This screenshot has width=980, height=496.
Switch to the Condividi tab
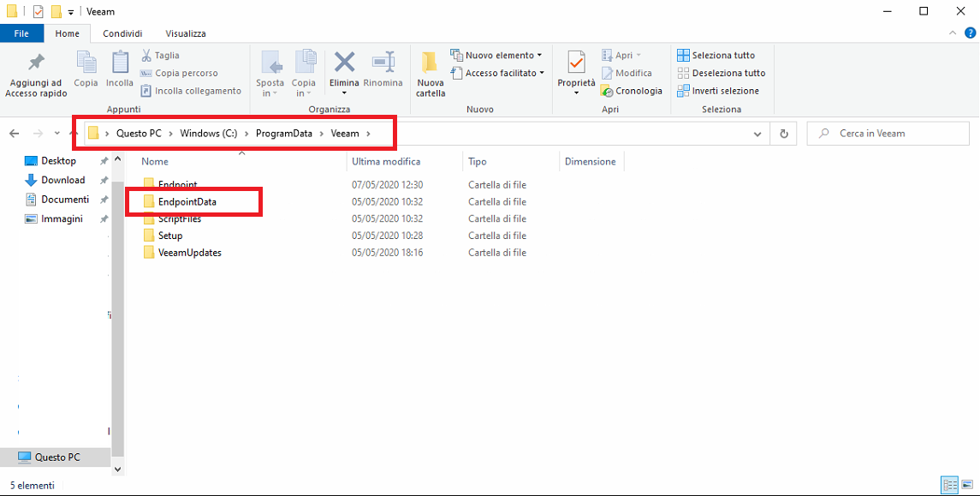[122, 33]
